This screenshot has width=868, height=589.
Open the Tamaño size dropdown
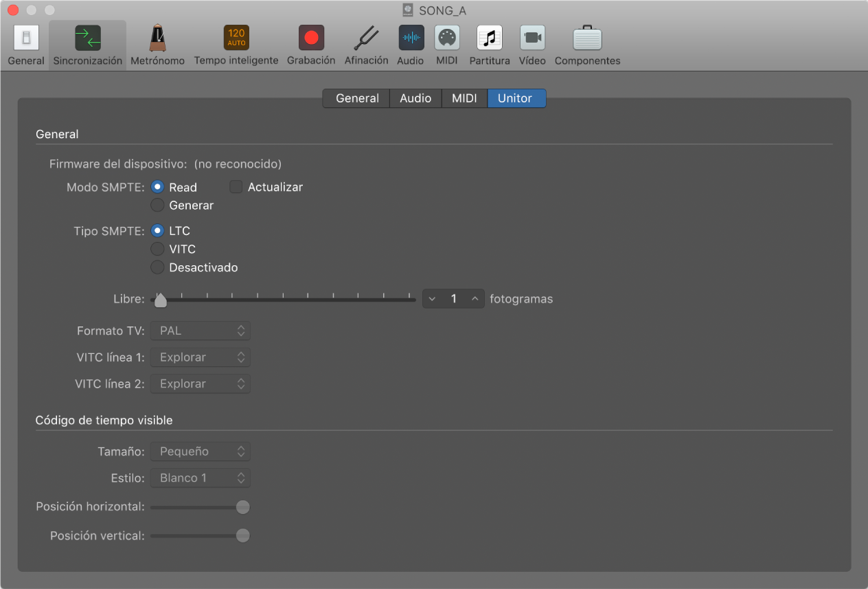[201, 452]
